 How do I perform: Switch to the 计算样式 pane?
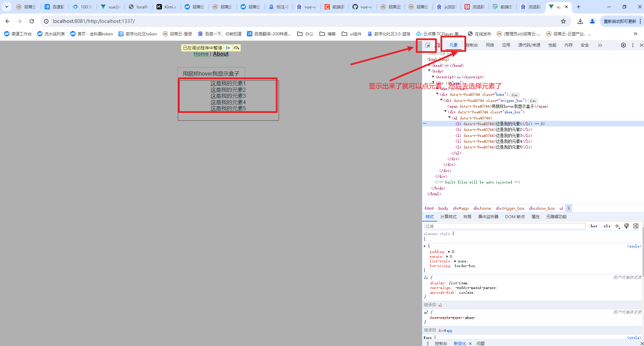pyautogui.click(x=448, y=217)
